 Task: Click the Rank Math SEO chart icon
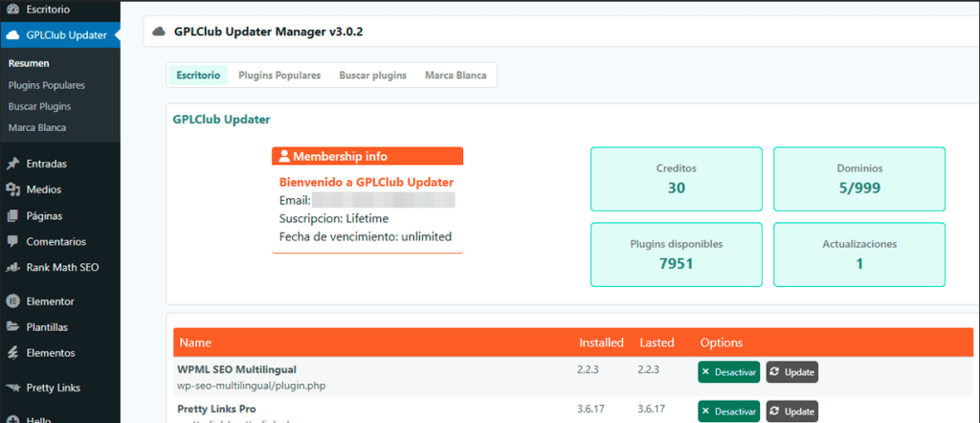(12, 267)
